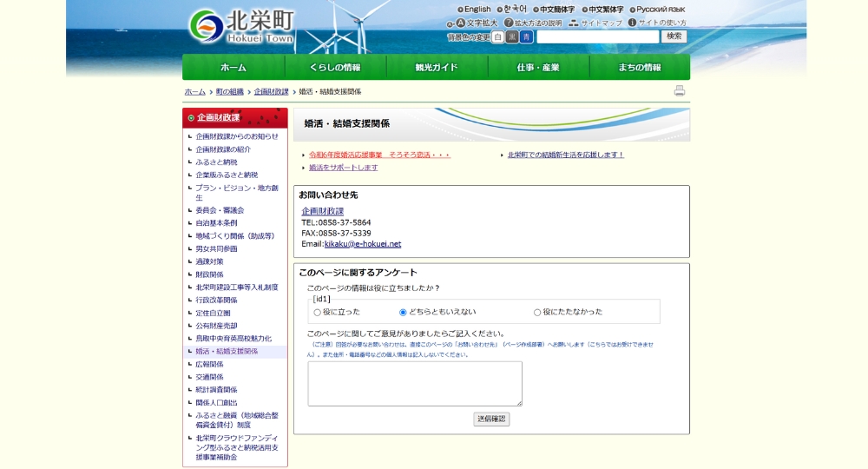Go to まちの情報 navigation tab
The image size is (868, 469).
pos(640,68)
